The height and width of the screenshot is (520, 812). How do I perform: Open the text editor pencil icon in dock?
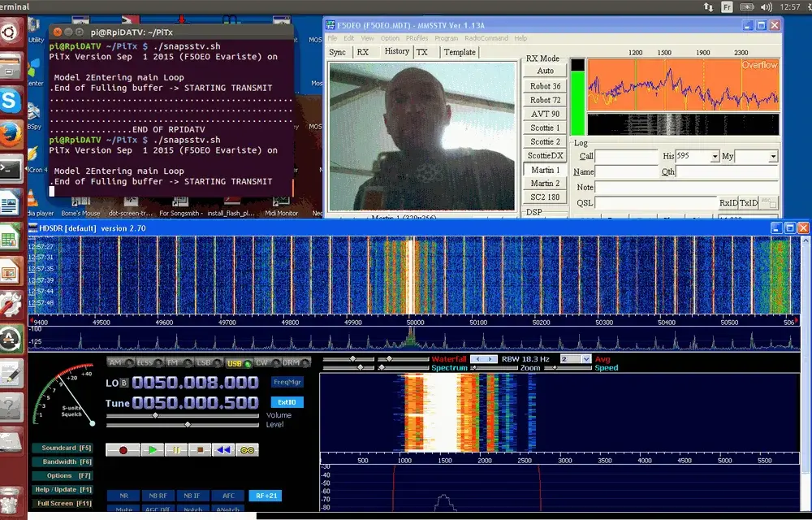pyautogui.click(x=11, y=374)
